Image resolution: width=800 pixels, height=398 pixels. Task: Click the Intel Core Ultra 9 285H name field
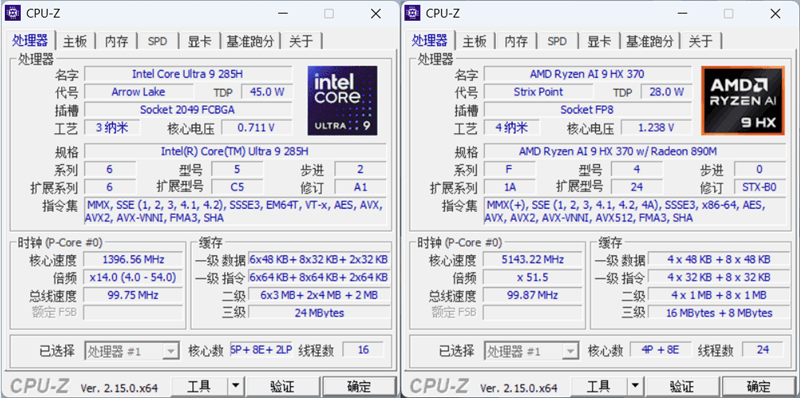tap(188, 74)
